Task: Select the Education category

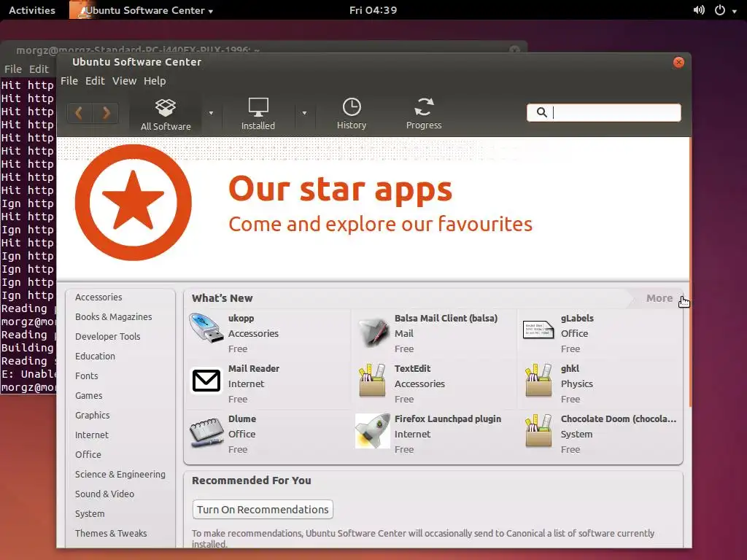Action: click(x=95, y=356)
